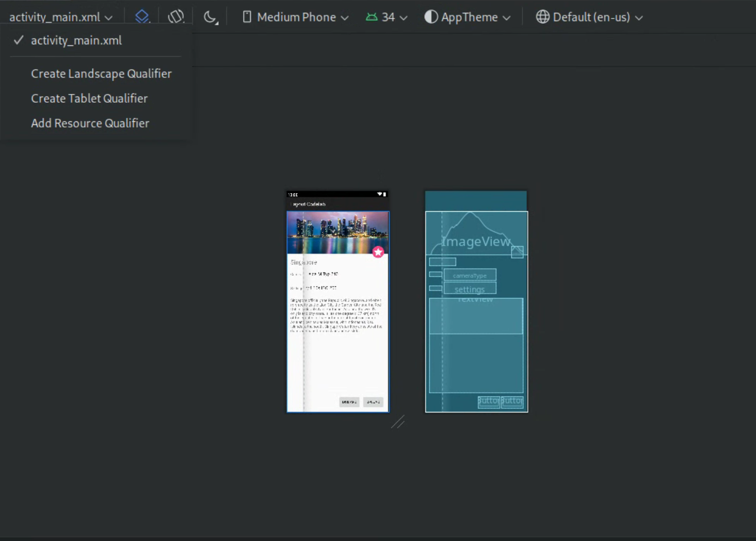Click the pink star favorite button in the preview
Viewport: 756px width, 541px height.
(378, 252)
